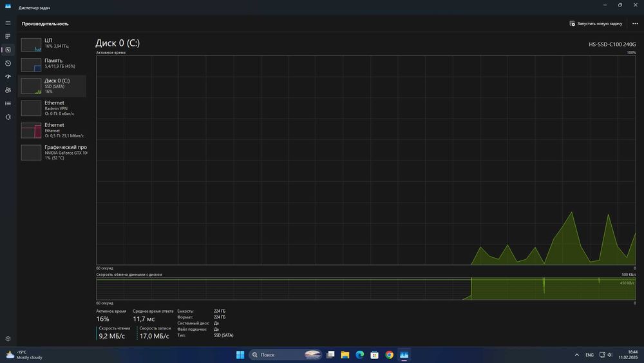The width and height of the screenshot is (644, 363).
Task: Click the 17,0 МБ/с write speed value
Action: (x=155, y=337)
